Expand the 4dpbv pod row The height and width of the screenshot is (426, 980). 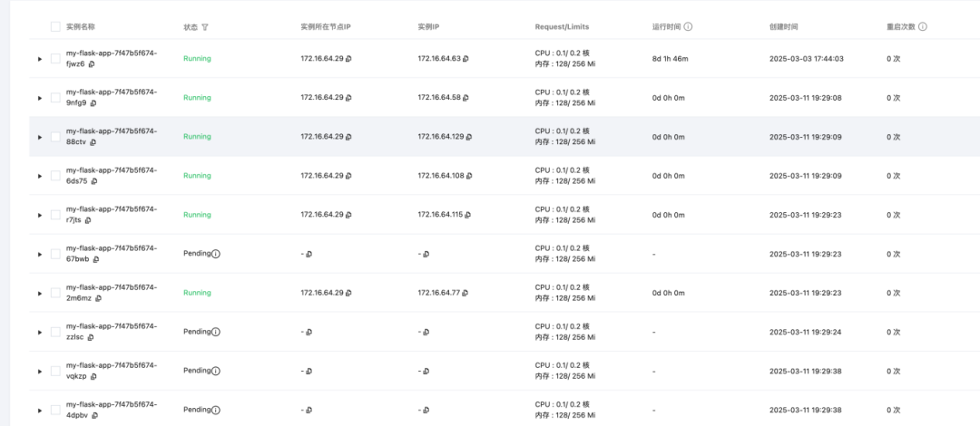[40, 411]
